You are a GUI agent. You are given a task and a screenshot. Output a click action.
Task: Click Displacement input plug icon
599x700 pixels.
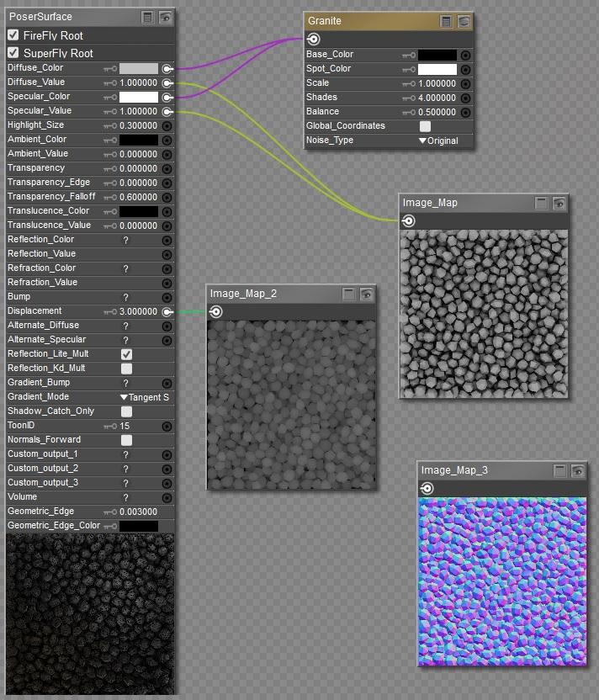point(167,311)
